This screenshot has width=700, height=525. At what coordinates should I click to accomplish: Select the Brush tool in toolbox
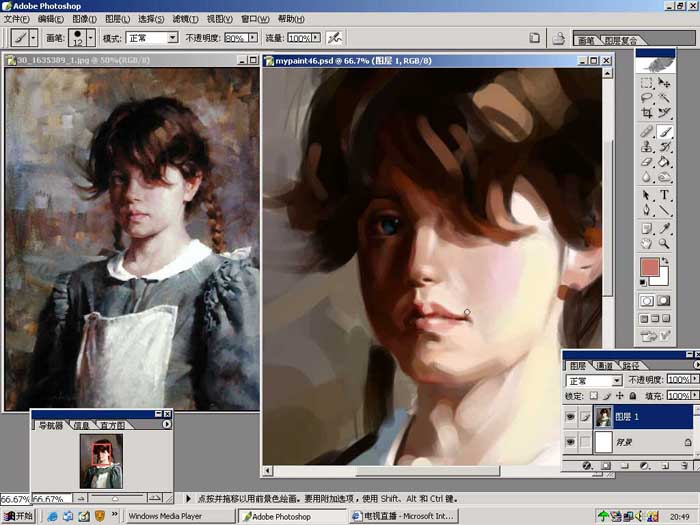[664, 132]
